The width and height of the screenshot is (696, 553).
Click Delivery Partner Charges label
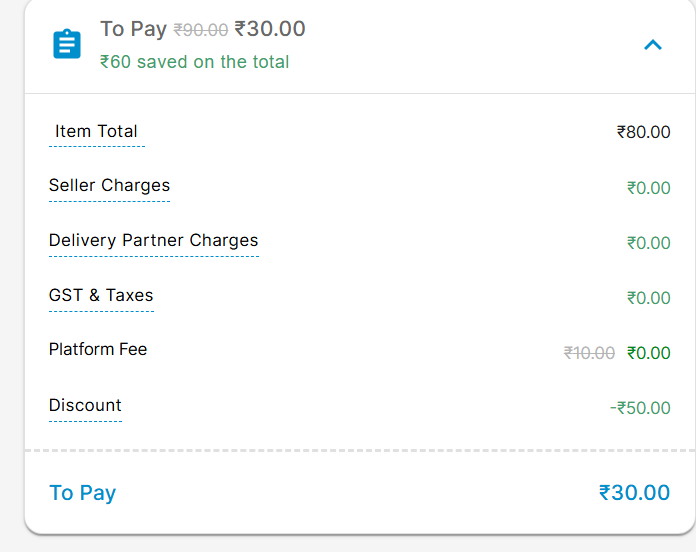[x=153, y=241]
